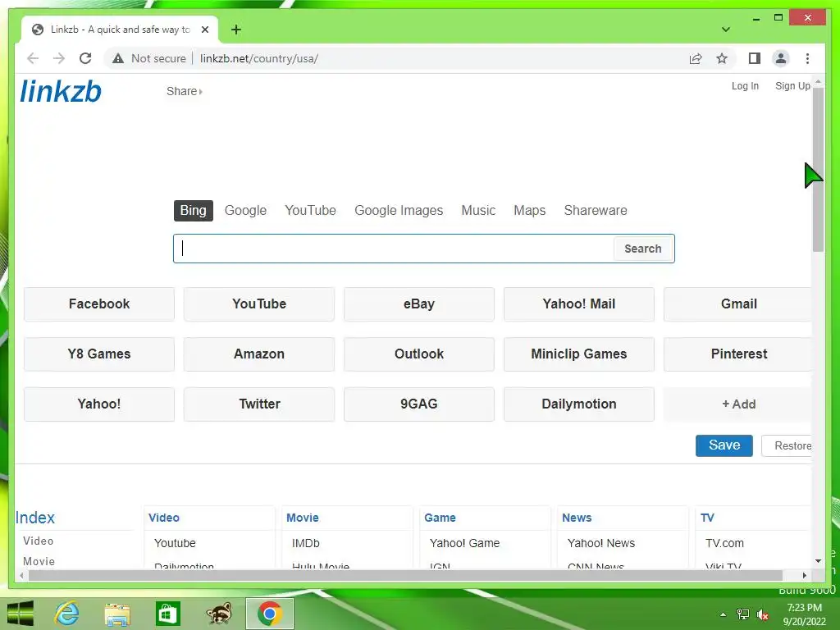Viewport: 840px width, 630px height.
Task: Open the Chrome profile avatar
Action: point(781,58)
